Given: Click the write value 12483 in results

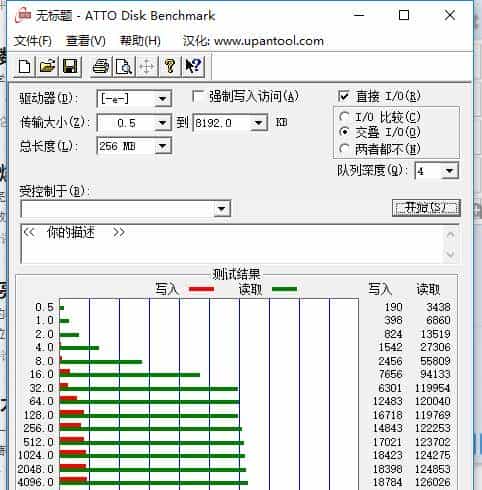Looking at the screenshot, I should (388, 401).
